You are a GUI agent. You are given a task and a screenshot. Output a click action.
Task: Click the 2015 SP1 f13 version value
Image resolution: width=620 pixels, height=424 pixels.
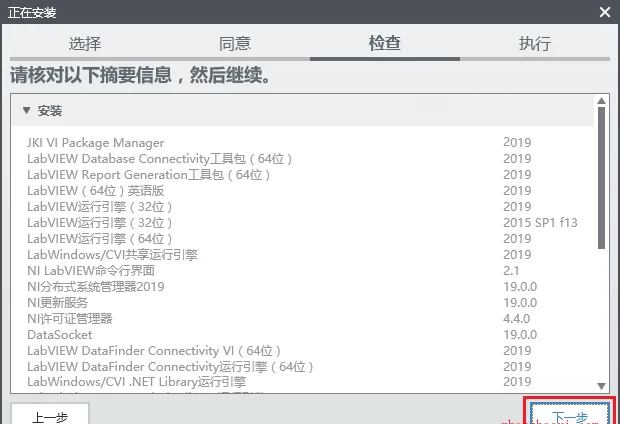(x=540, y=223)
